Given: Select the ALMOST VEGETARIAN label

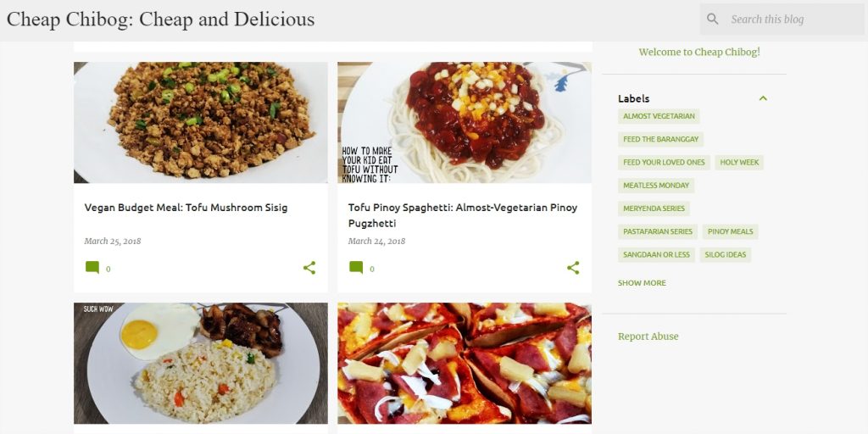Looking at the screenshot, I should click(x=659, y=116).
